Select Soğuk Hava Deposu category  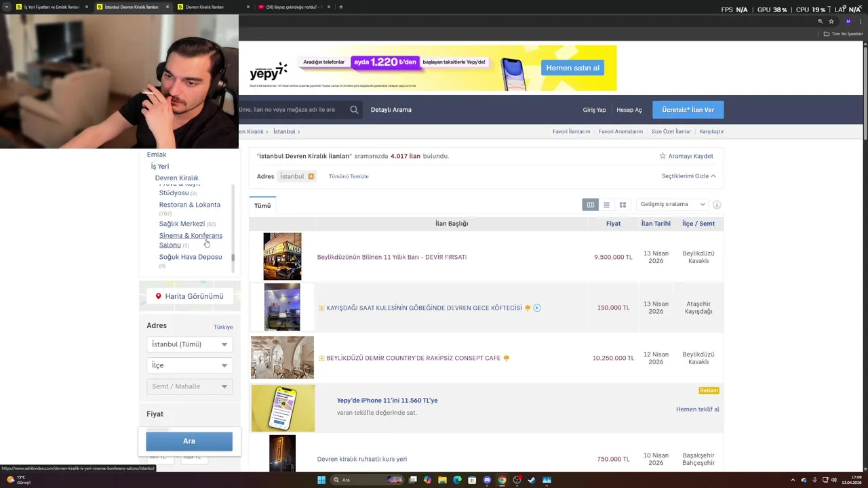click(191, 257)
